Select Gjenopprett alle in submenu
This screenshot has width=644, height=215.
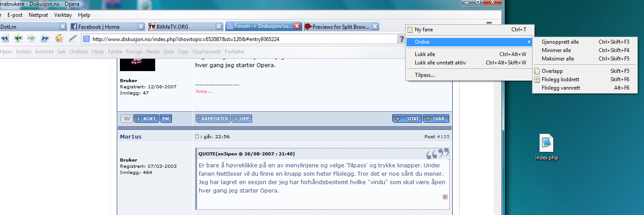[585, 42]
